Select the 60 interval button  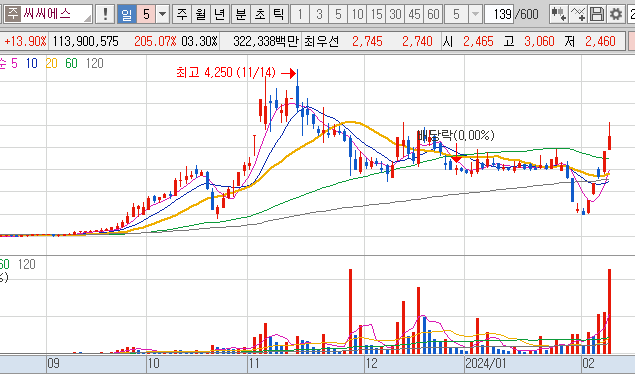coord(433,14)
